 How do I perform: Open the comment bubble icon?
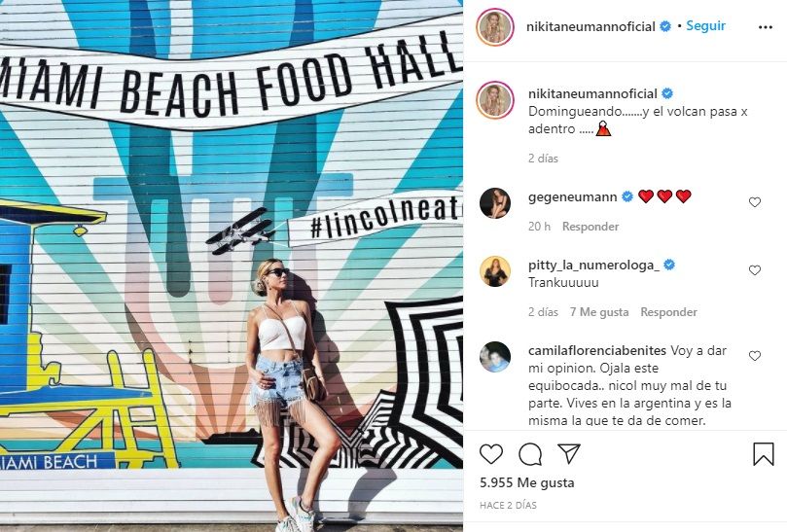pos(530,454)
